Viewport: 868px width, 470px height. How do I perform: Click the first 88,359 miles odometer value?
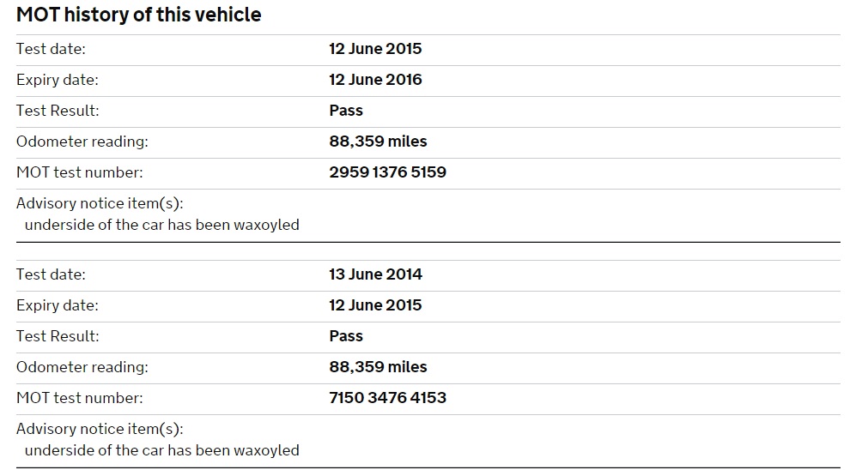point(378,142)
